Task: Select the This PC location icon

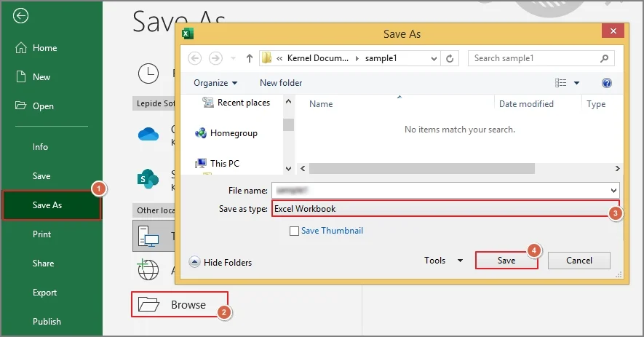Action: (x=148, y=237)
